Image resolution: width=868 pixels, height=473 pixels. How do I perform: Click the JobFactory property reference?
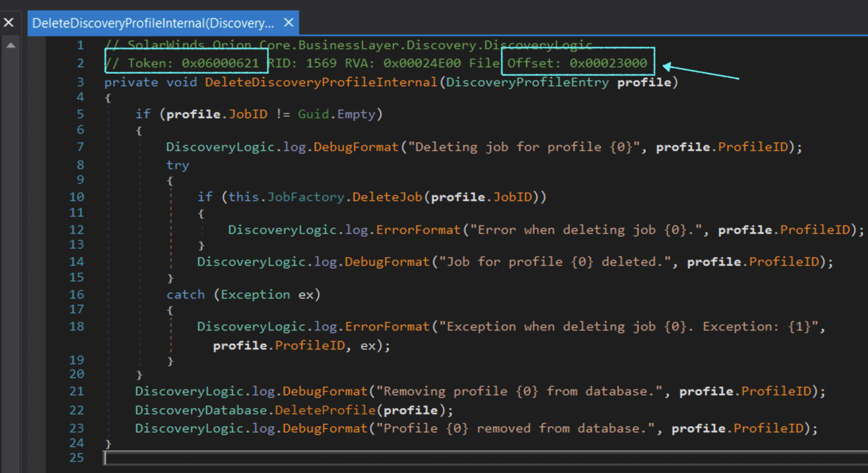[x=306, y=197]
